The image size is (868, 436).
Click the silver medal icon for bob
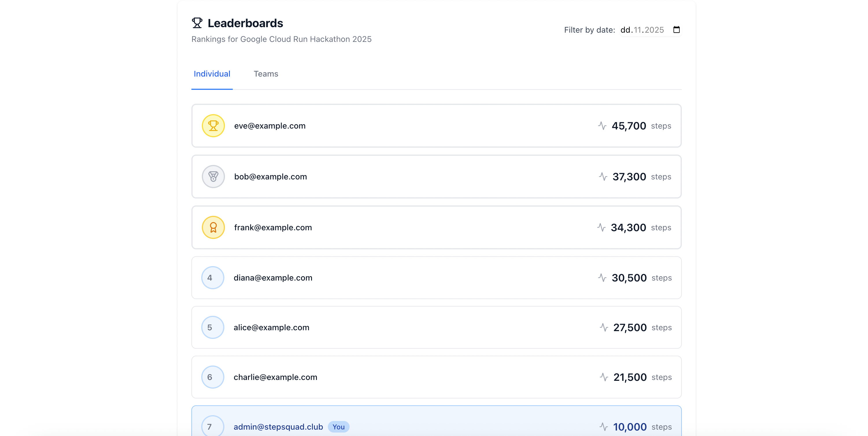tap(213, 177)
